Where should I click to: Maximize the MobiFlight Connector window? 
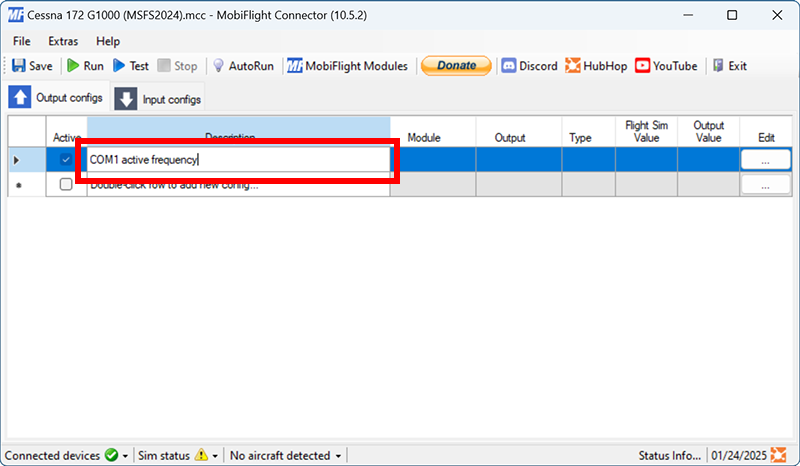pos(732,15)
